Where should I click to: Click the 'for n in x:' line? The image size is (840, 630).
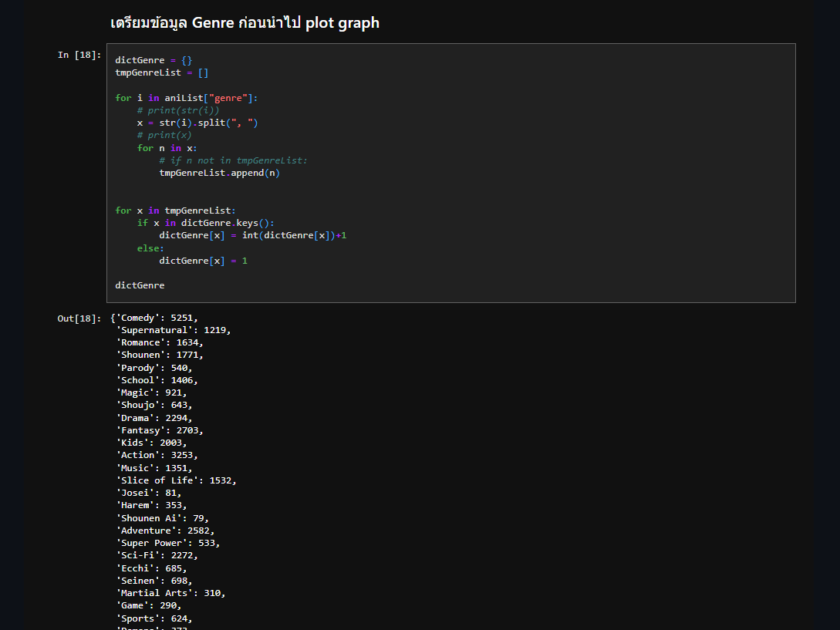(x=167, y=148)
